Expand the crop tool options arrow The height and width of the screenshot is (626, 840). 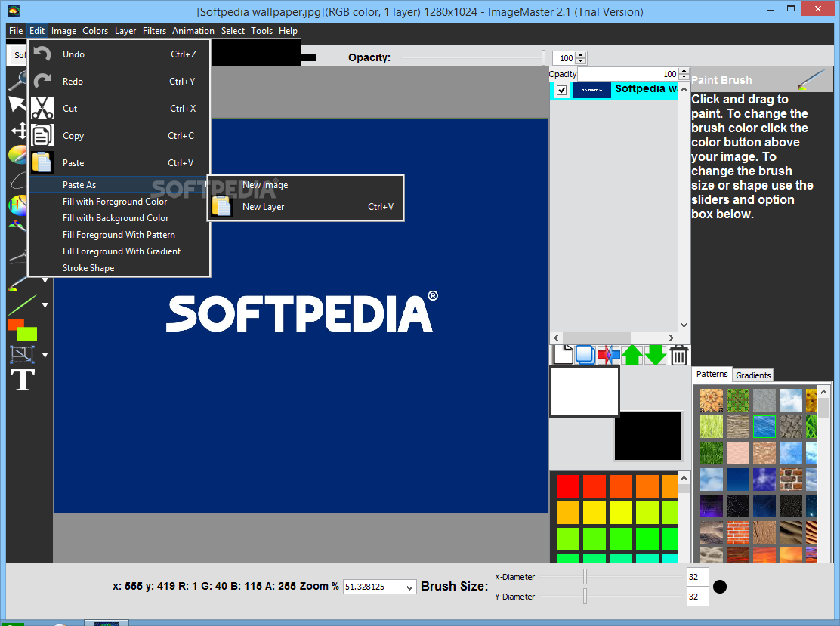(x=45, y=355)
